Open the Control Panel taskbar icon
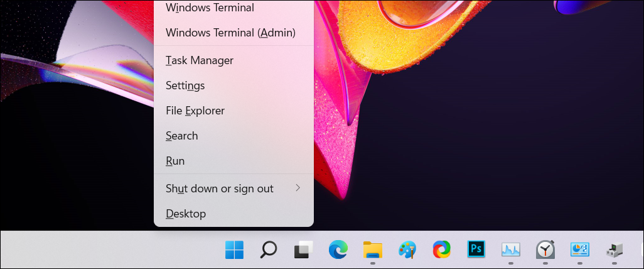This screenshot has width=644, height=269. coord(579,250)
